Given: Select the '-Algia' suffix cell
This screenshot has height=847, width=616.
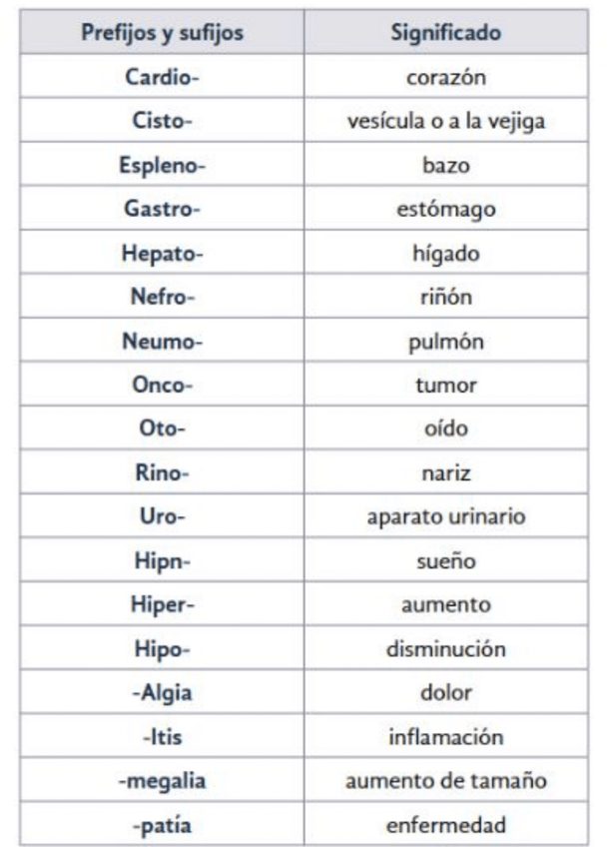Looking at the screenshot, I should pos(162,693).
